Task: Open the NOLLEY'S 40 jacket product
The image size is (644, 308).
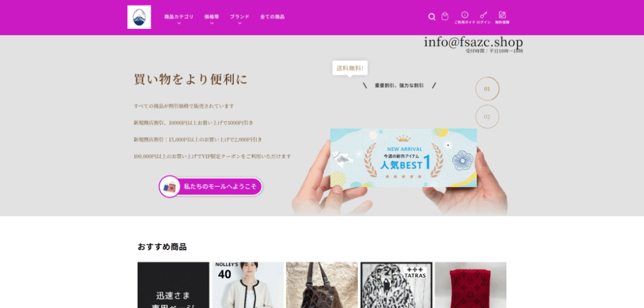Action: (248, 285)
